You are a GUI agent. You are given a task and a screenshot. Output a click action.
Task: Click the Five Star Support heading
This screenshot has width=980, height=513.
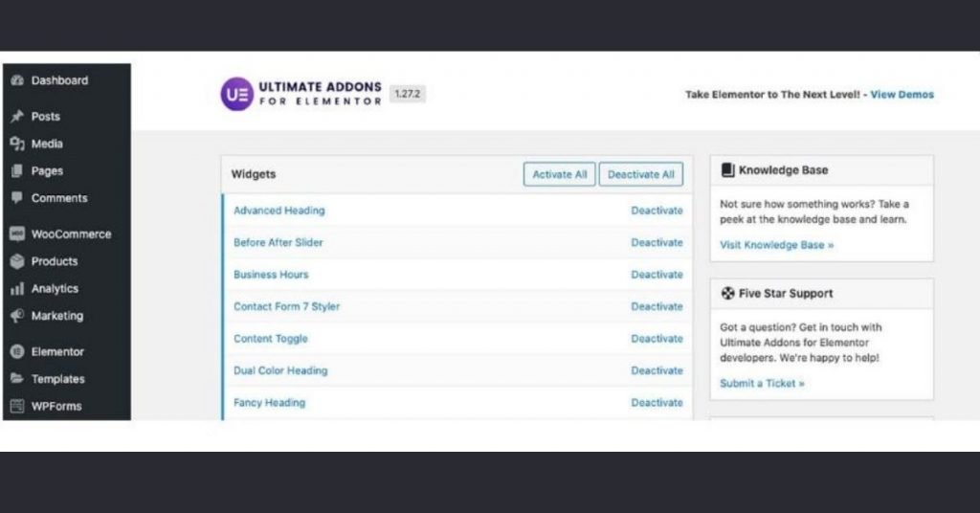[786, 293]
